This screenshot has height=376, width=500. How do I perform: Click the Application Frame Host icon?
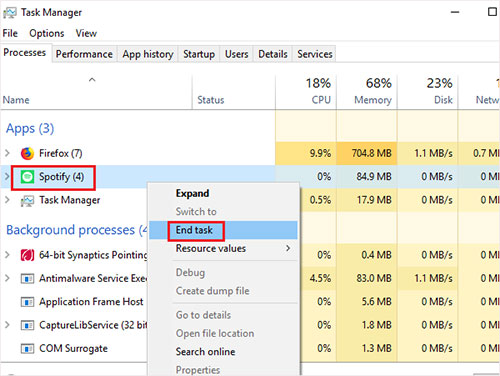coord(27,302)
